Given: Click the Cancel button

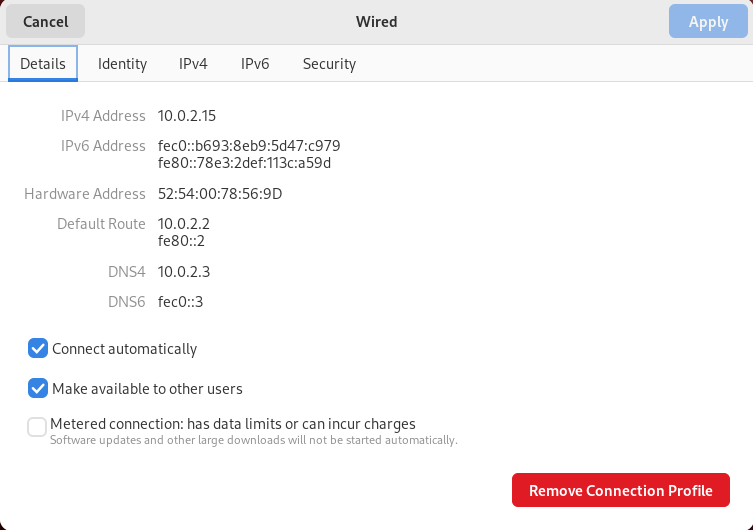Looking at the screenshot, I should [x=46, y=21].
